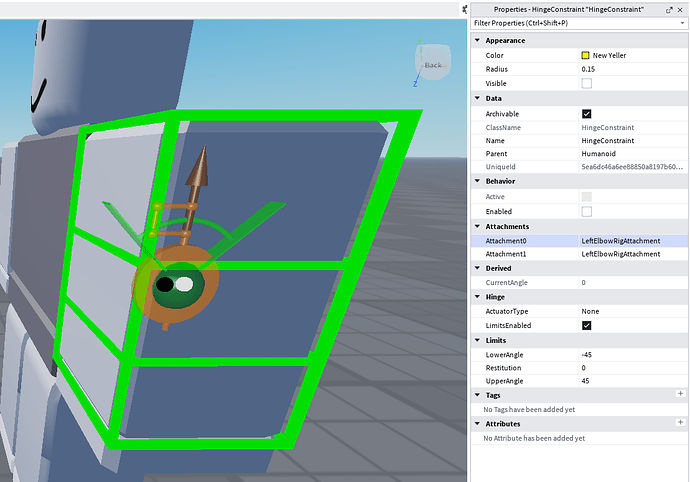Open the ActuatorType None value
The image size is (690, 482).
tap(590, 311)
